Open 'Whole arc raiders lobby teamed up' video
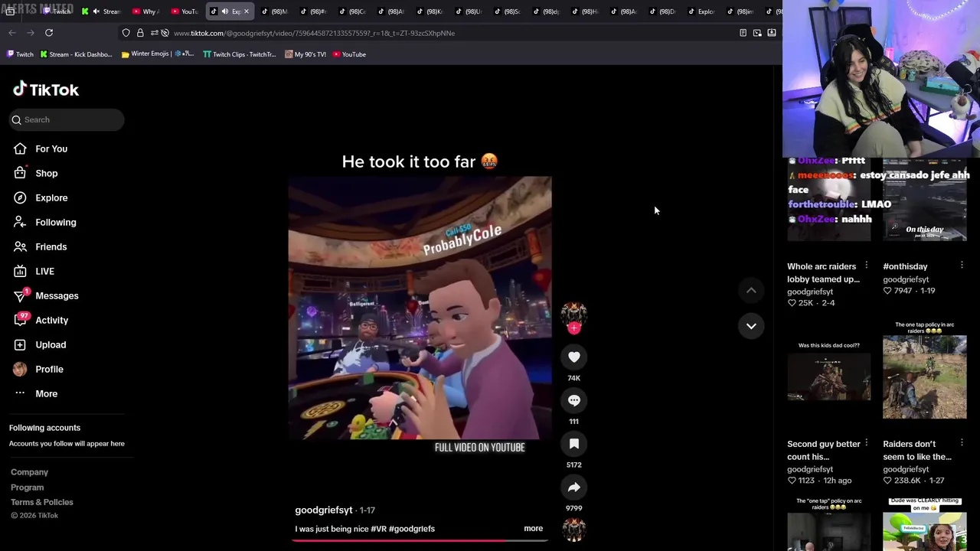 [x=823, y=272]
